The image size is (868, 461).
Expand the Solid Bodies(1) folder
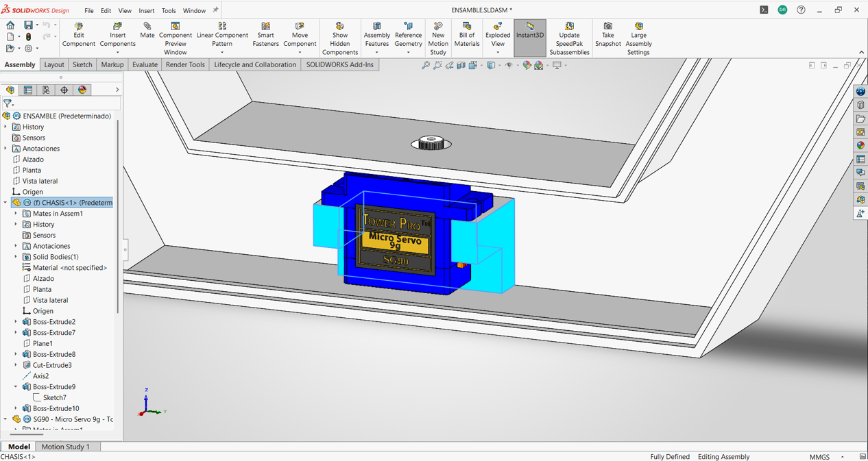click(x=16, y=257)
